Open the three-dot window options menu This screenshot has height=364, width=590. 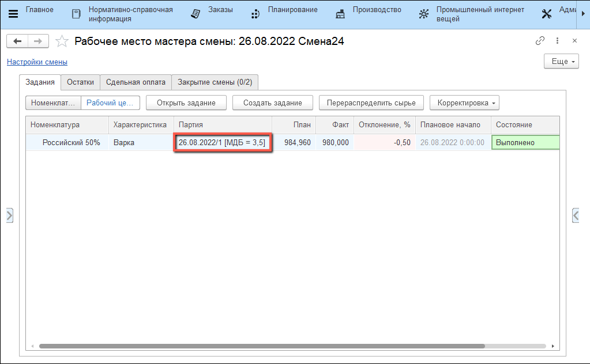(x=557, y=41)
